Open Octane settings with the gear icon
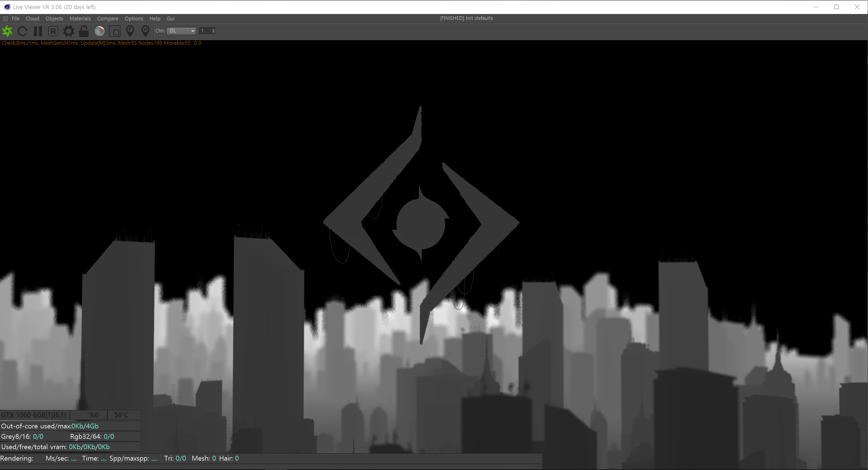The image size is (868, 470). 69,31
